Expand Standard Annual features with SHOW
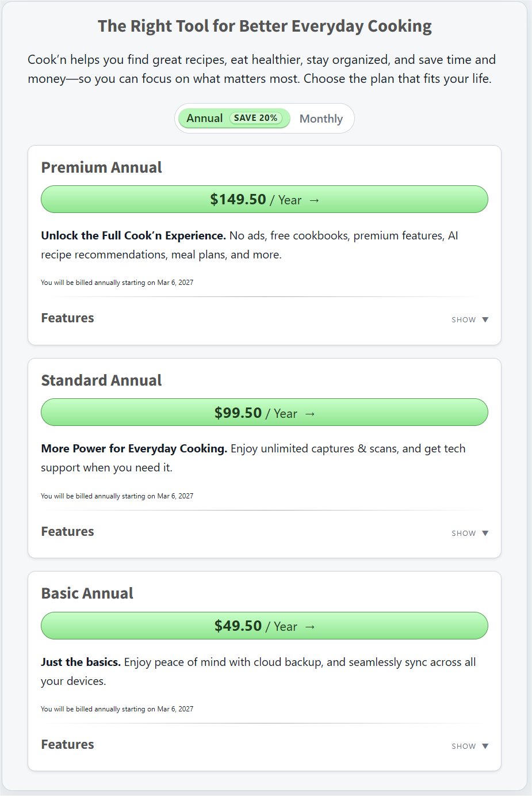This screenshot has width=532, height=796. pos(464,534)
